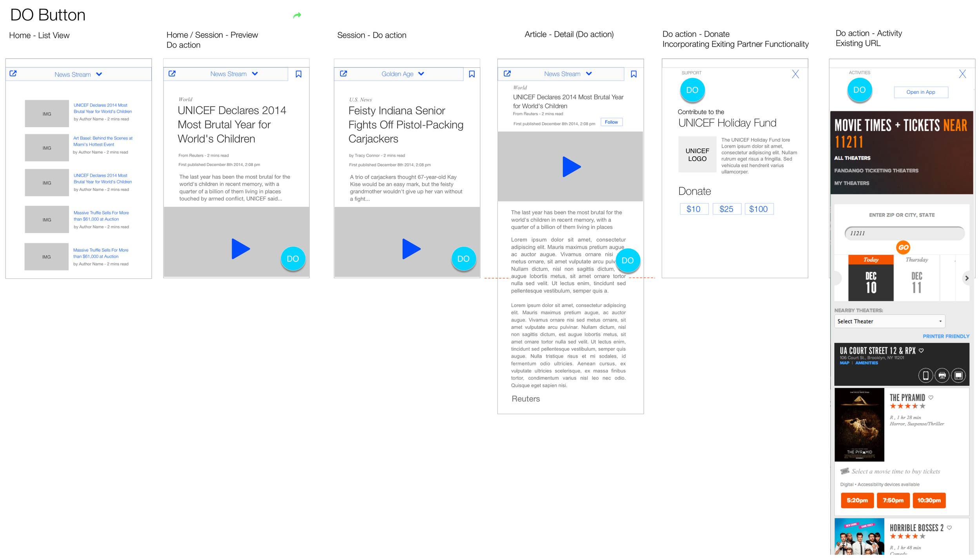Expand News Stream dropdown in Home List View
Viewport: 980px width, 559px height.
(99, 74)
